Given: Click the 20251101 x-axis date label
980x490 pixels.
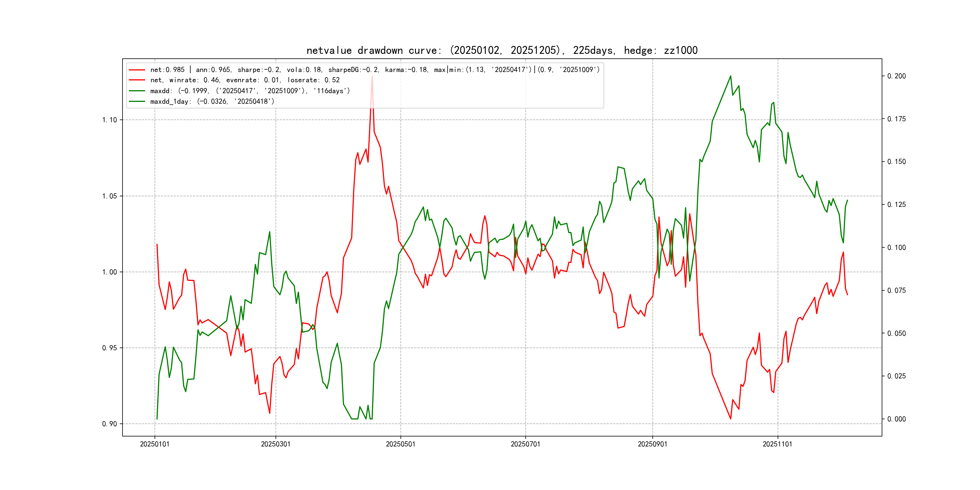Looking at the screenshot, I should [777, 444].
